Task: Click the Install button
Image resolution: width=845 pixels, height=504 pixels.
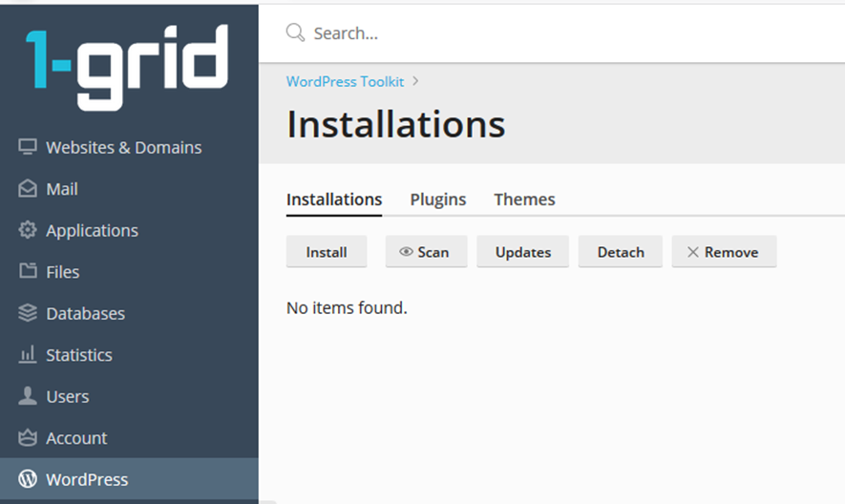Action: (x=327, y=252)
